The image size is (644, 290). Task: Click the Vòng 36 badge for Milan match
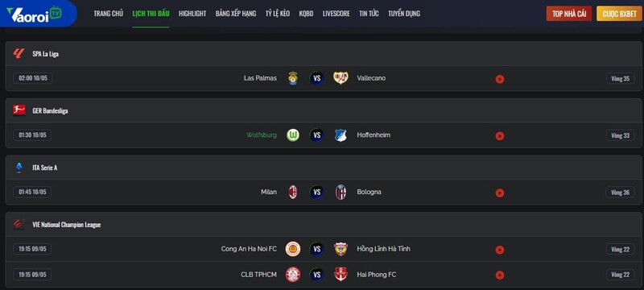[x=620, y=193]
